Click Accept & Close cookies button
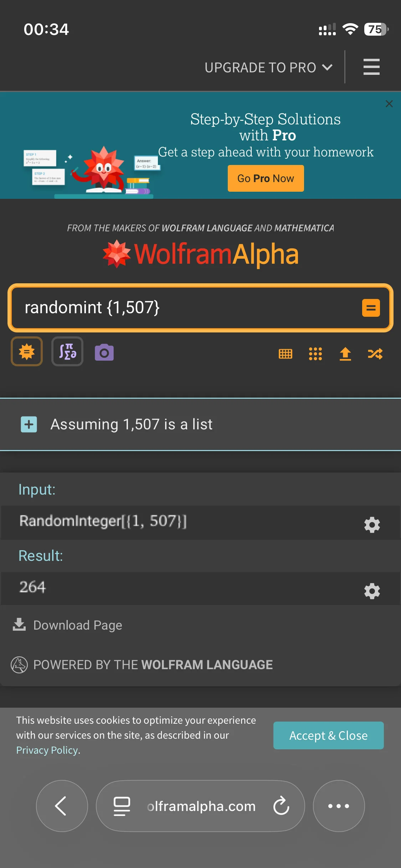The image size is (401, 868). 328,735
